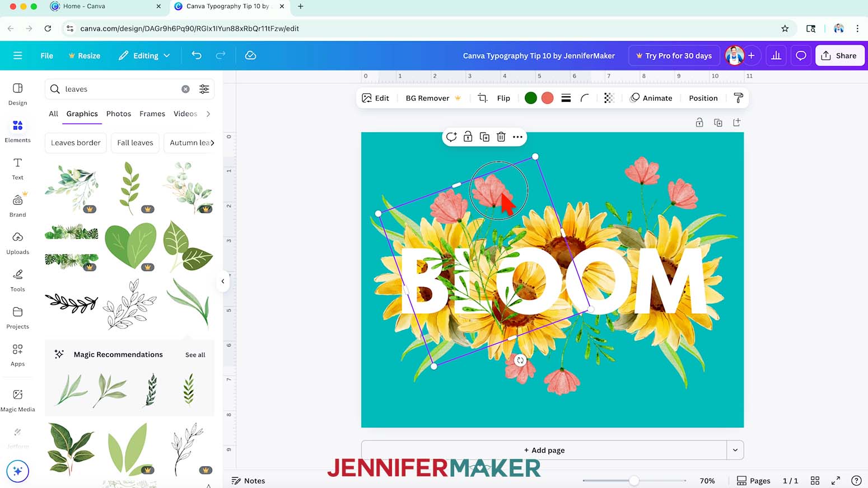Expand the Add page dropdown arrow
This screenshot has width=868, height=488.
(735, 450)
